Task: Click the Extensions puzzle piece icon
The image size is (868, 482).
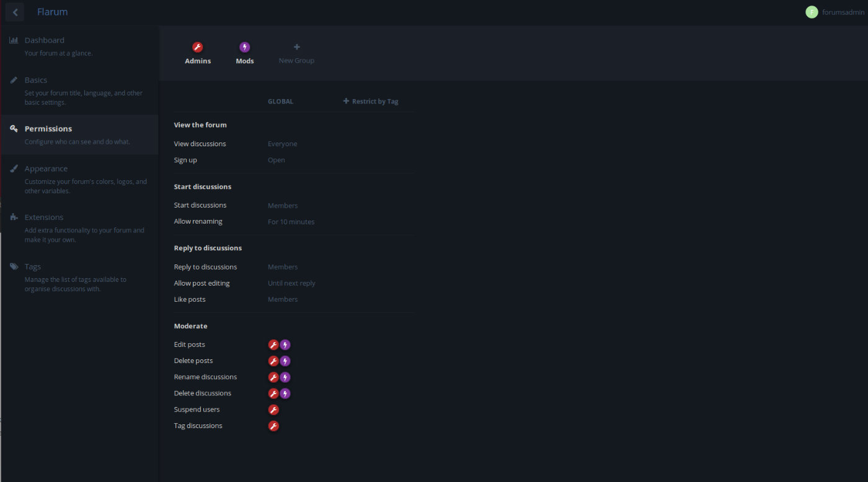Action: (14, 217)
